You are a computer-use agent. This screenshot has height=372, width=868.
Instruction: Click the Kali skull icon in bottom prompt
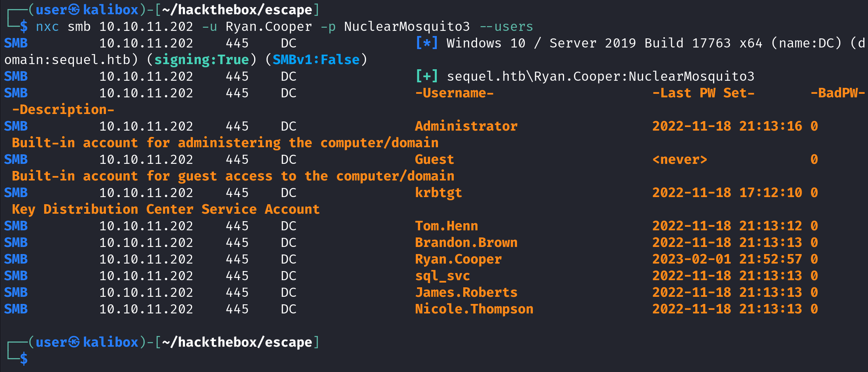(x=74, y=342)
